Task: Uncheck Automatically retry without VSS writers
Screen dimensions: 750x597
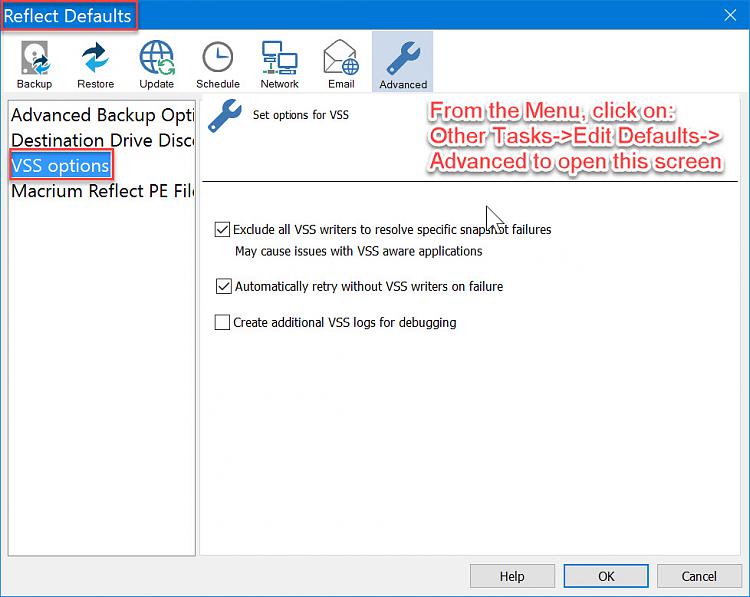Action: click(x=223, y=286)
